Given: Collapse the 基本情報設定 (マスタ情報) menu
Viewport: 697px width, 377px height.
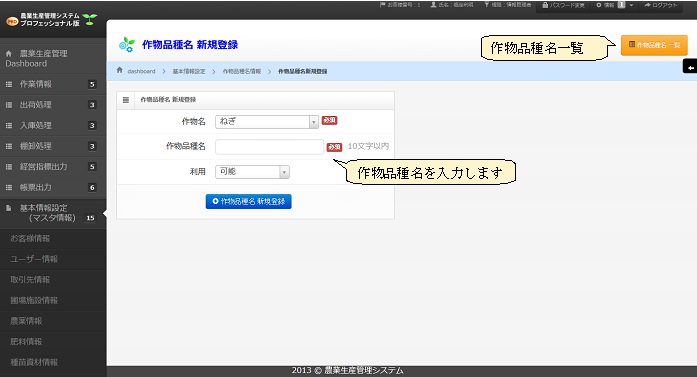Looking at the screenshot, I should [52, 213].
